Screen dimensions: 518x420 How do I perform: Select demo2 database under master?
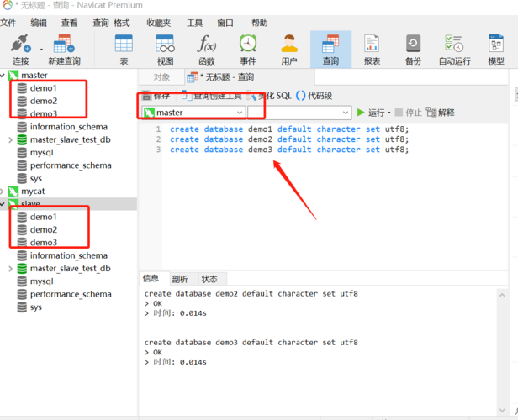point(44,101)
